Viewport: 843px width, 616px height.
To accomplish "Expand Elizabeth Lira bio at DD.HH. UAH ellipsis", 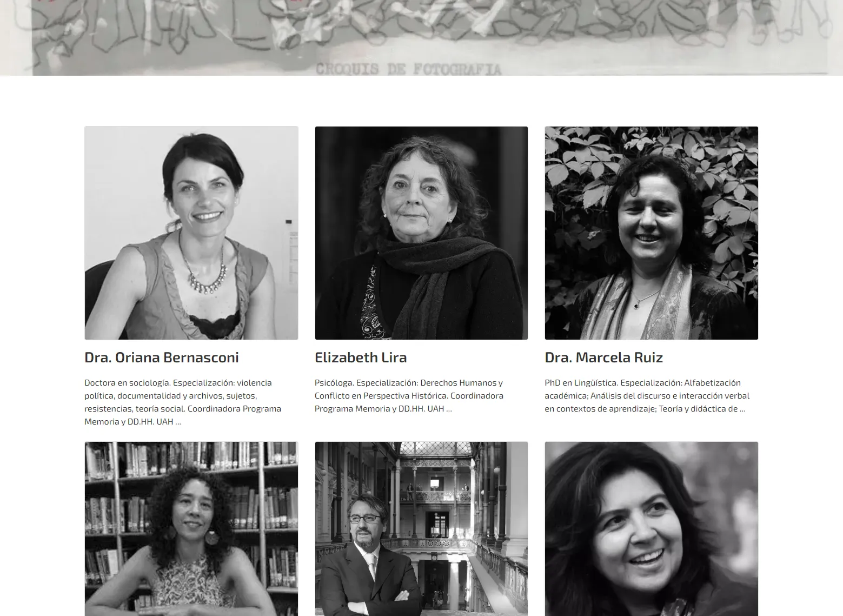I will tap(449, 409).
